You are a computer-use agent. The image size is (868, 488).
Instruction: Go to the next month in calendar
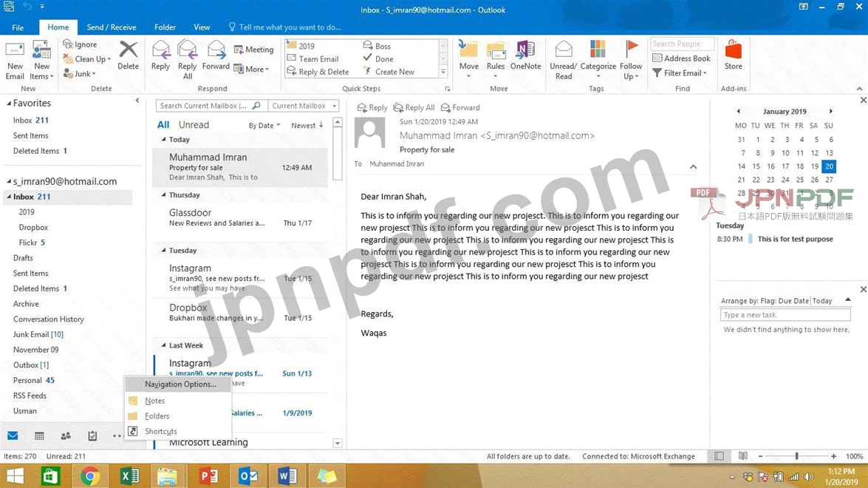[x=830, y=112]
